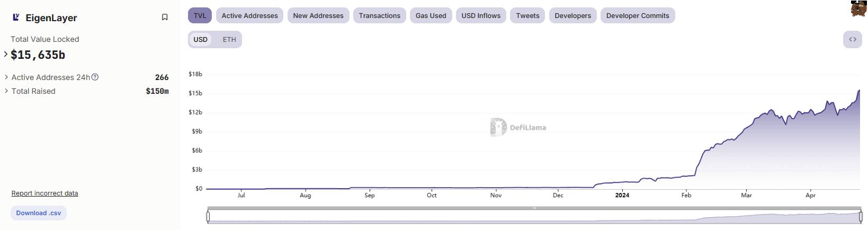
Task: Click the left handle of the range slider
Action: 208,216
